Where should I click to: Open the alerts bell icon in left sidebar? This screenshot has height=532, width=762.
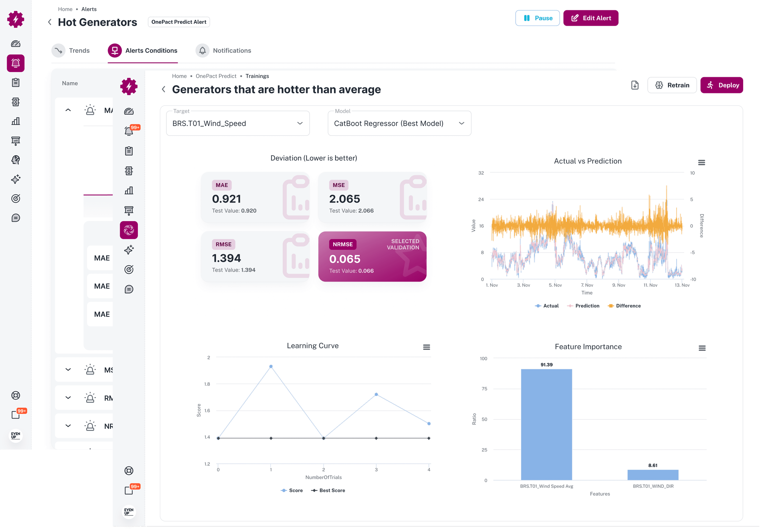coord(16,63)
